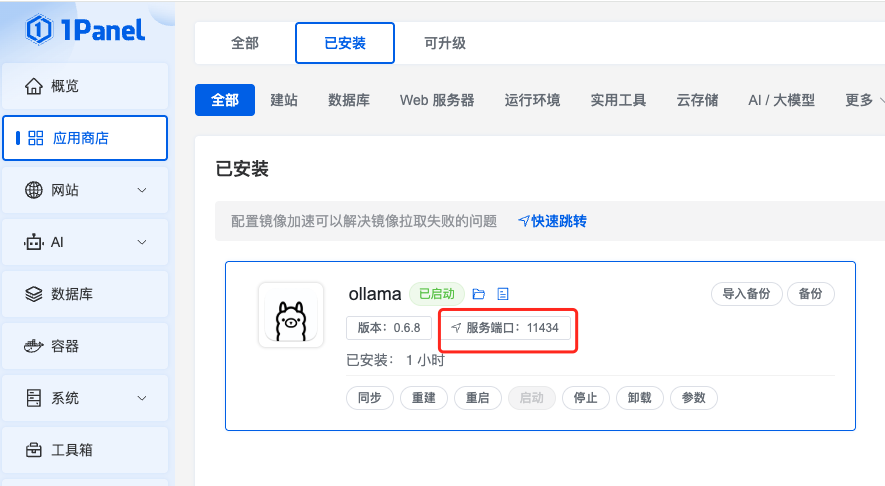This screenshot has height=486, width=885.
Task: Click the 数据库 layers icon in sidebar
Action: pyautogui.click(x=34, y=294)
